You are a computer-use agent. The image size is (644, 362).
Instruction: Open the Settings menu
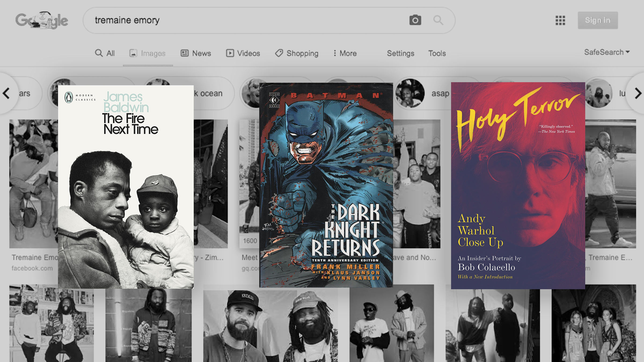coord(400,53)
